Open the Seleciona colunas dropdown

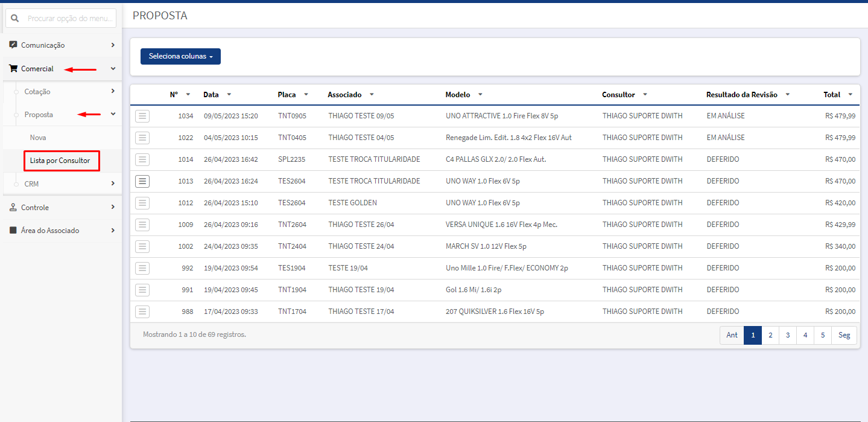pyautogui.click(x=180, y=56)
